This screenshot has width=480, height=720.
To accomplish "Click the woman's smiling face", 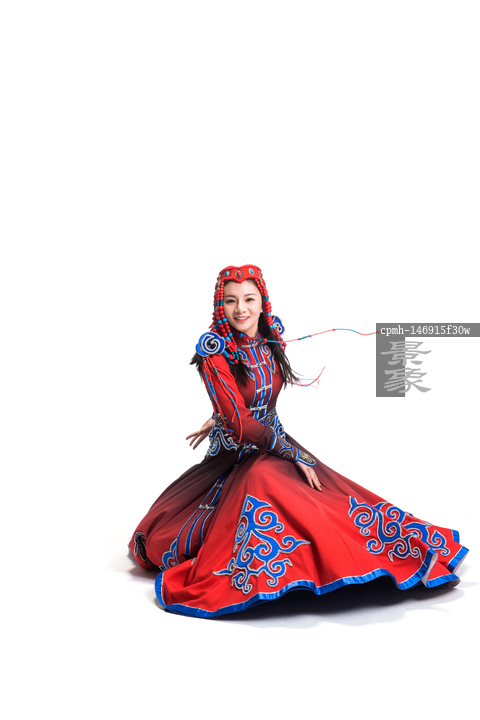I will click(x=241, y=307).
